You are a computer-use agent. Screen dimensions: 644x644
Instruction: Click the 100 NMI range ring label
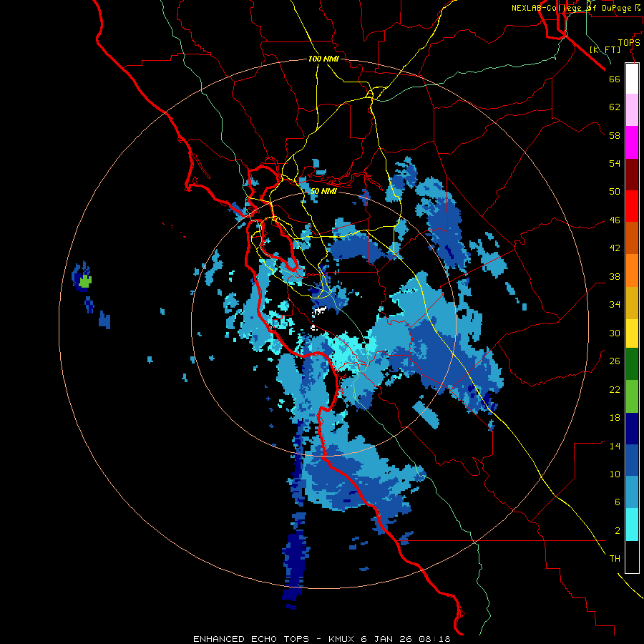pyautogui.click(x=323, y=59)
